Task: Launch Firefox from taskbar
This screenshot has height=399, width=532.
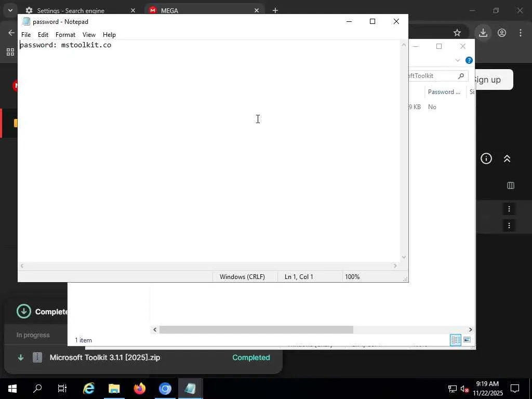Action: pos(139,389)
